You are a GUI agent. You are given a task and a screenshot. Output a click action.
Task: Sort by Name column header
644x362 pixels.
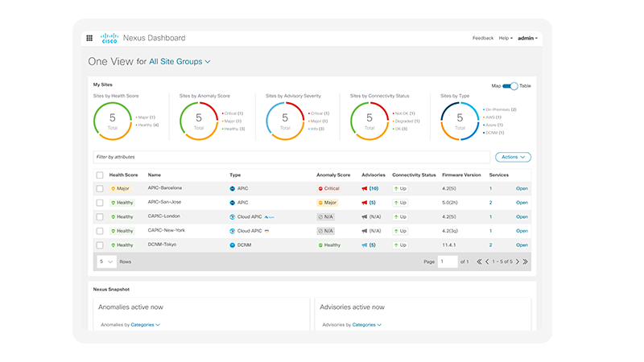pyautogui.click(x=155, y=175)
